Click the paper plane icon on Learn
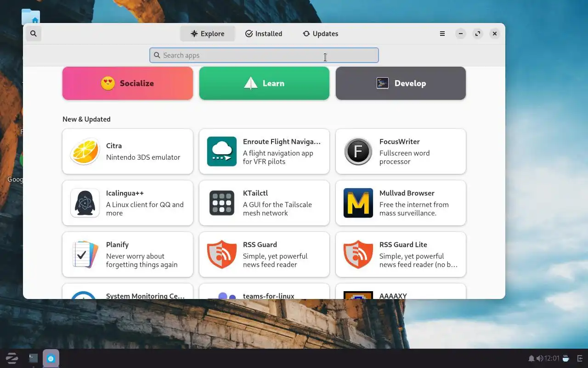588x368 pixels. pyautogui.click(x=251, y=83)
